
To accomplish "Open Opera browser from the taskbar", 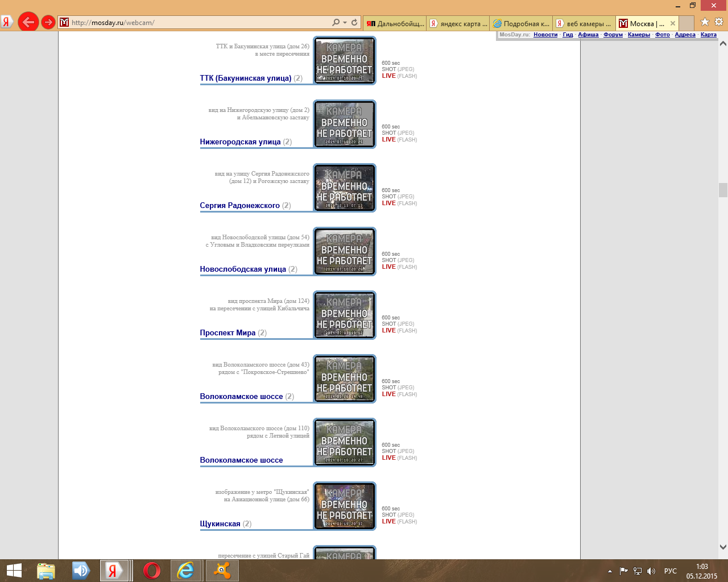I will tap(151, 570).
